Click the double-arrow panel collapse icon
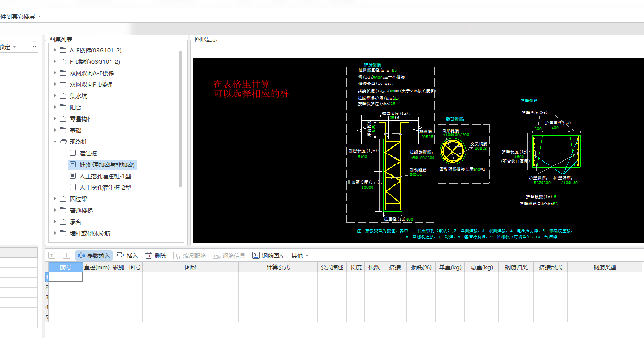644x338 pixels. (34, 47)
